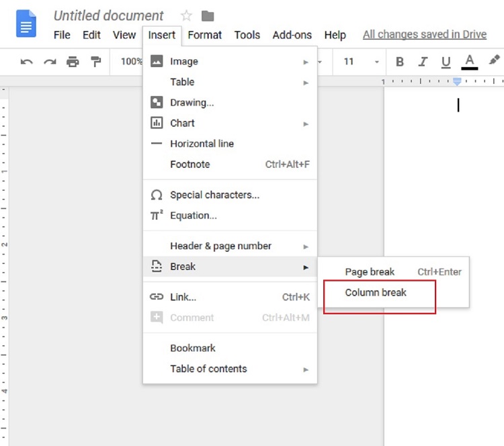Click the highlight color pen icon
Viewport: 504px width, 446px height.
pos(494,61)
